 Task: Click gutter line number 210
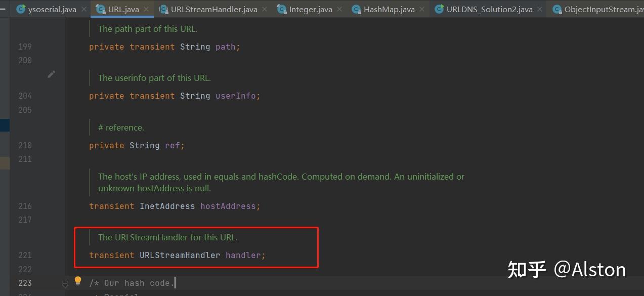[x=25, y=145]
